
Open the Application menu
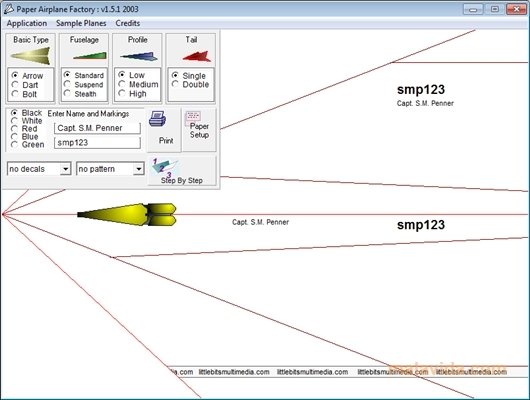27,23
